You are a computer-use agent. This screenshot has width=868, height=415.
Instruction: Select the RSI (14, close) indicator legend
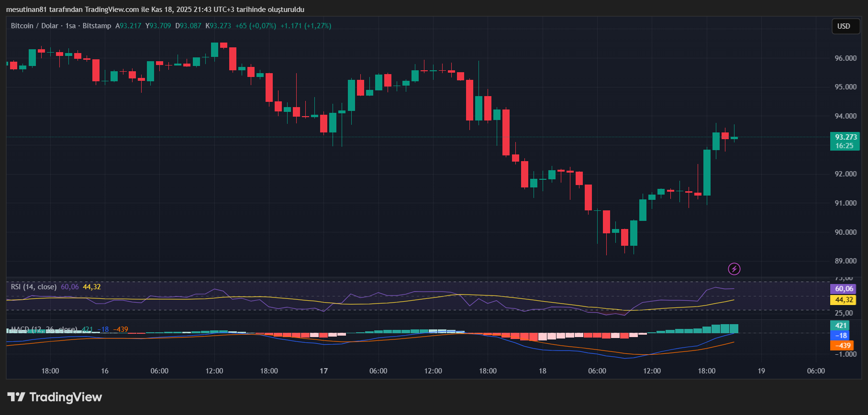point(33,287)
